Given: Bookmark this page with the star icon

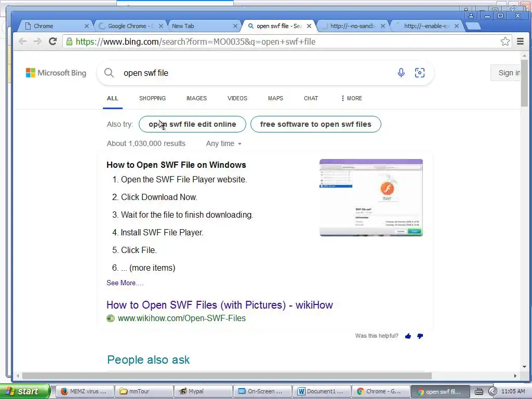Looking at the screenshot, I should pyautogui.click(x=505, y=42).
